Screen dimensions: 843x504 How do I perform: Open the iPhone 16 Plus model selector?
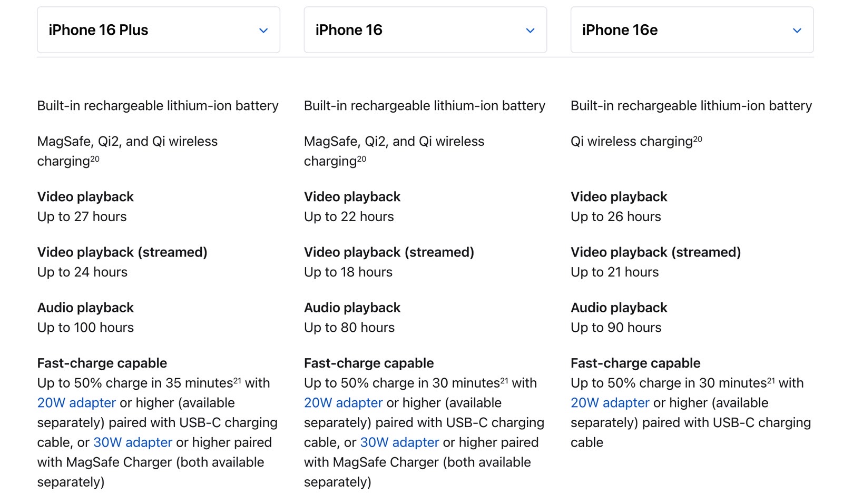(x=158, y=30)
